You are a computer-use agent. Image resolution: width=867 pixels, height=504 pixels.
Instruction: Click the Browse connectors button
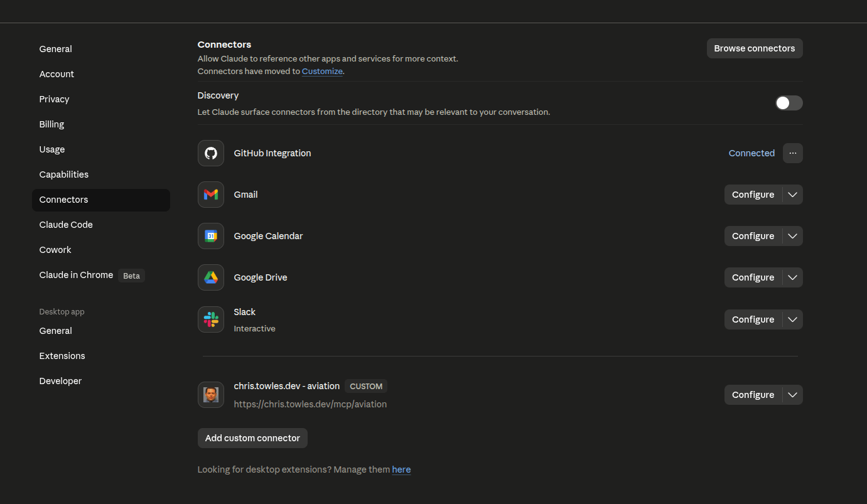[755, 48]
